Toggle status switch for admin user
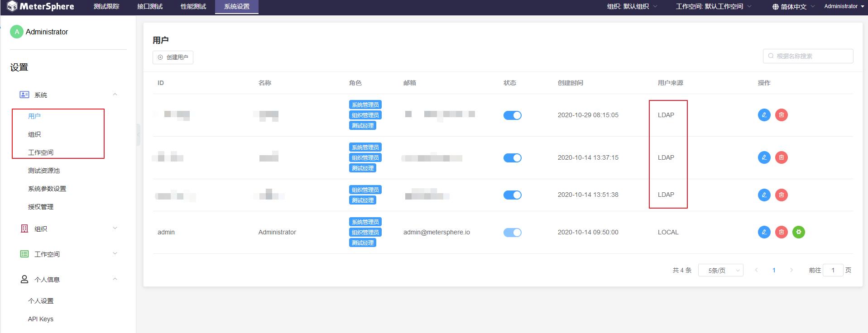 [x=512, y=233]
